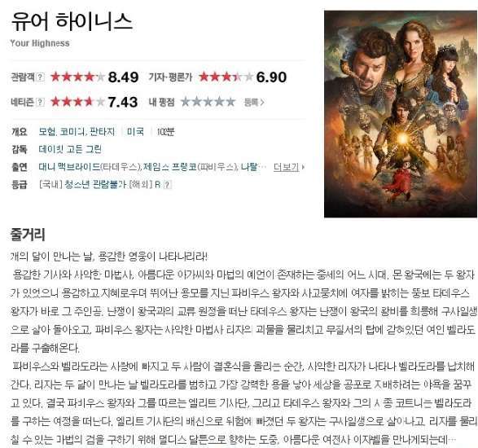Open the 모험 genre link
The image size is (478, 448).
(46, 132)
